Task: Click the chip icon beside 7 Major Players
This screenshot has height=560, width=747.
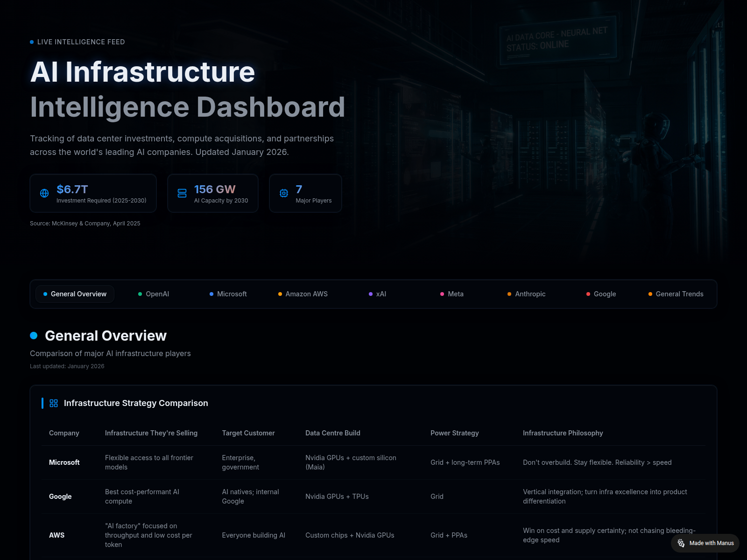Action: tap(284, 193)
